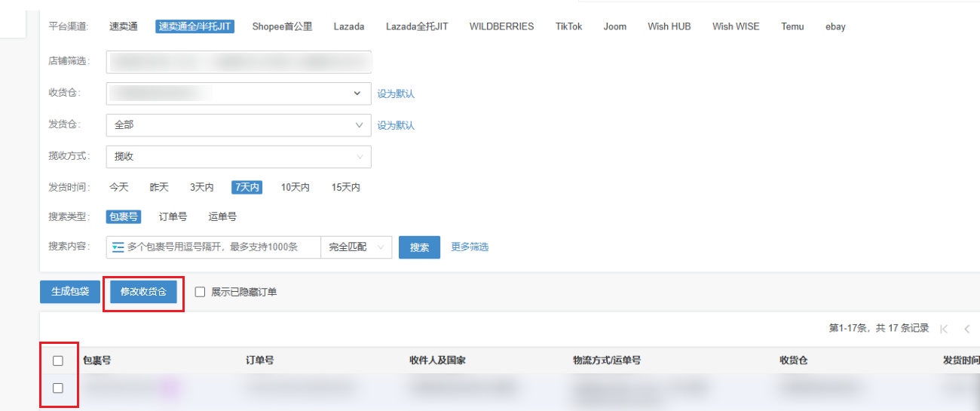
Task: Set search type to 订单号
Action: click(173, 216)
